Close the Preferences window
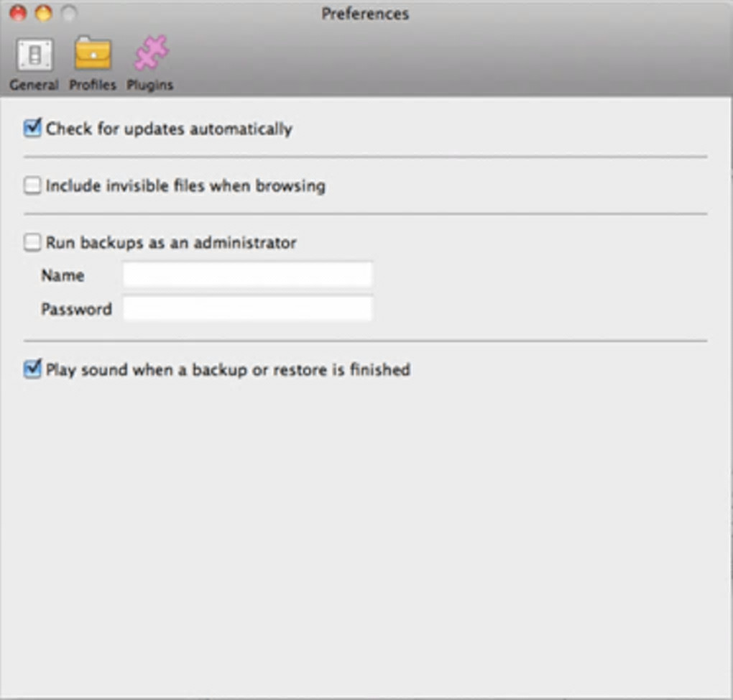Image resolution: width=733 pixels, height=700 pixels. [x=18, y=13]
